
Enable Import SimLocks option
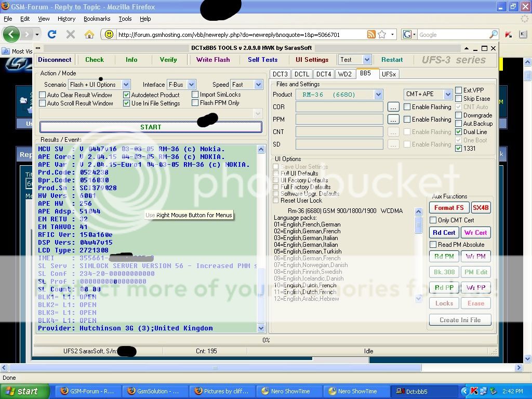click(x=195, y=95)
